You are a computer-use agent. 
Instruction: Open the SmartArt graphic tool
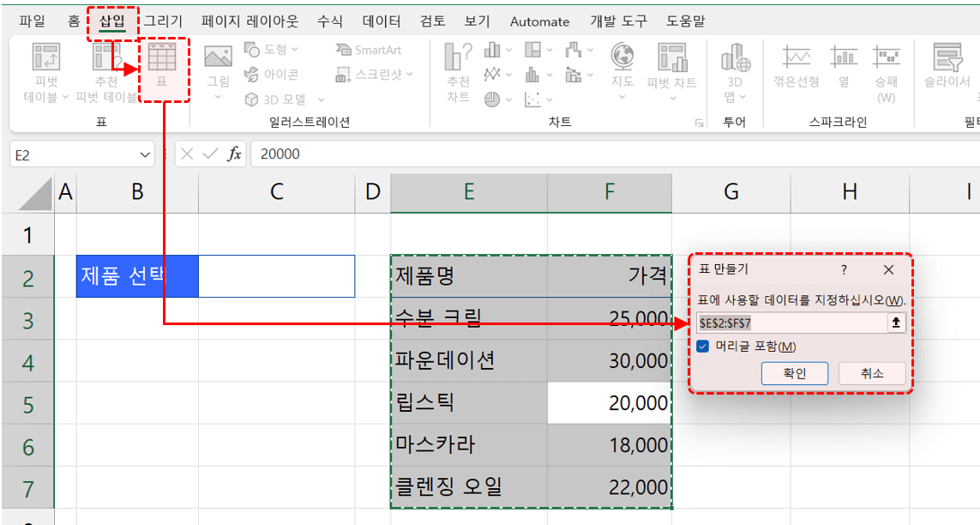(368, 50)
